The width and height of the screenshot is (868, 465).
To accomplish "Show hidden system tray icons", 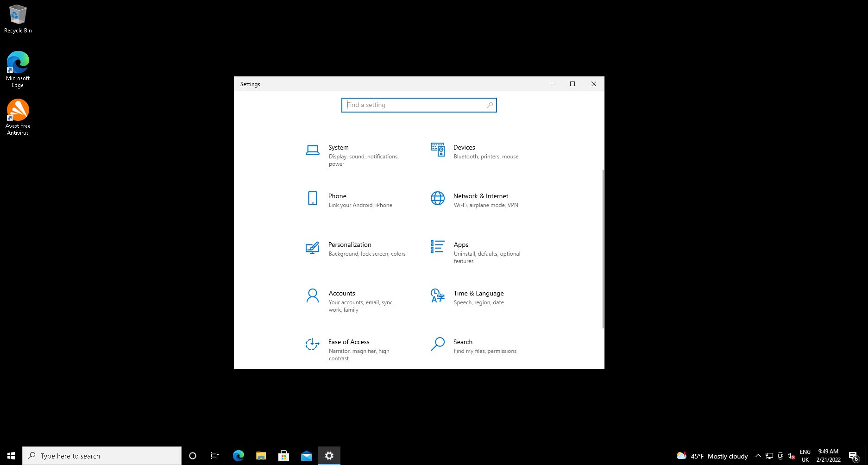I will (758, 456).
